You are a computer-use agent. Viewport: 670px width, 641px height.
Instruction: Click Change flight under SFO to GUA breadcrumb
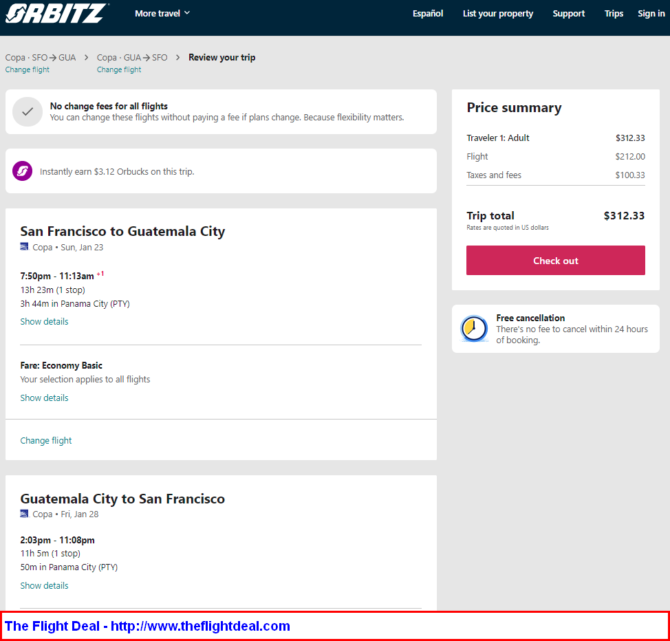pyautogui.click(x=27, y=70)
